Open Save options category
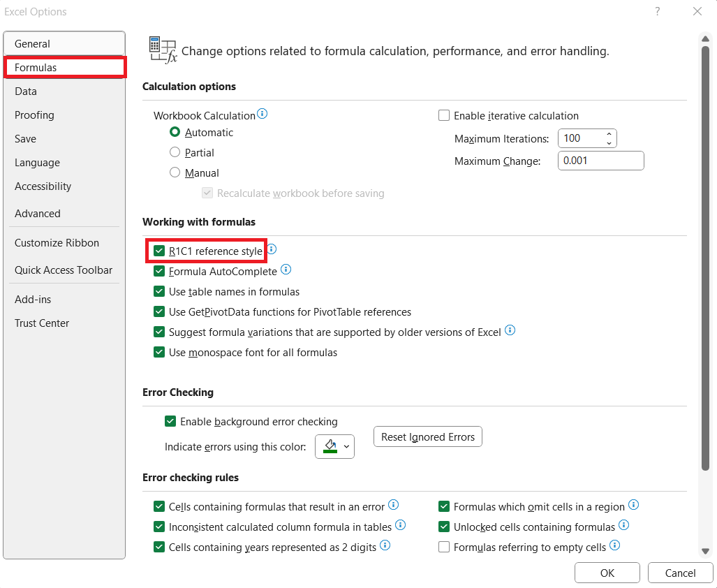 click(x=64, y=139)
